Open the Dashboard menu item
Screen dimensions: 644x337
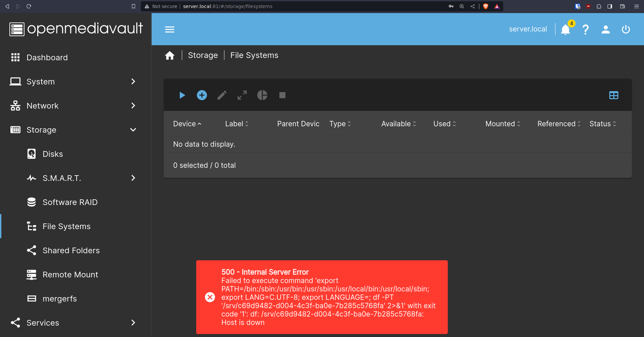pyautogui.click(x=47, y=57)
